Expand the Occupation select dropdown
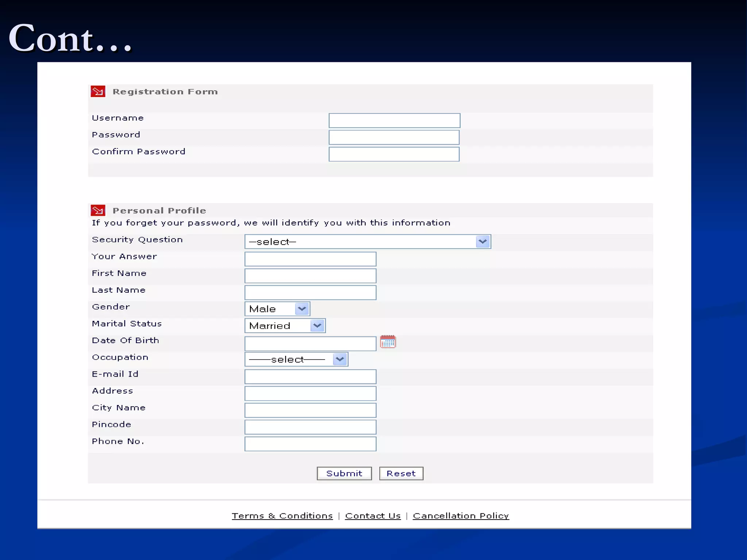 [340, 359]
